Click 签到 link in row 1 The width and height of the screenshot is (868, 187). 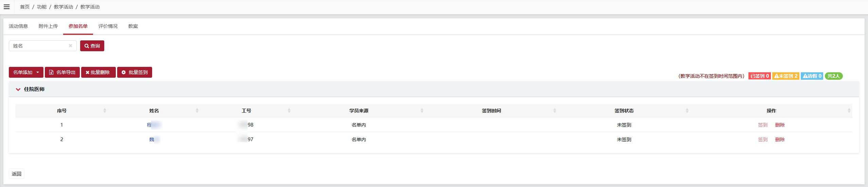(x=763, y=125)
